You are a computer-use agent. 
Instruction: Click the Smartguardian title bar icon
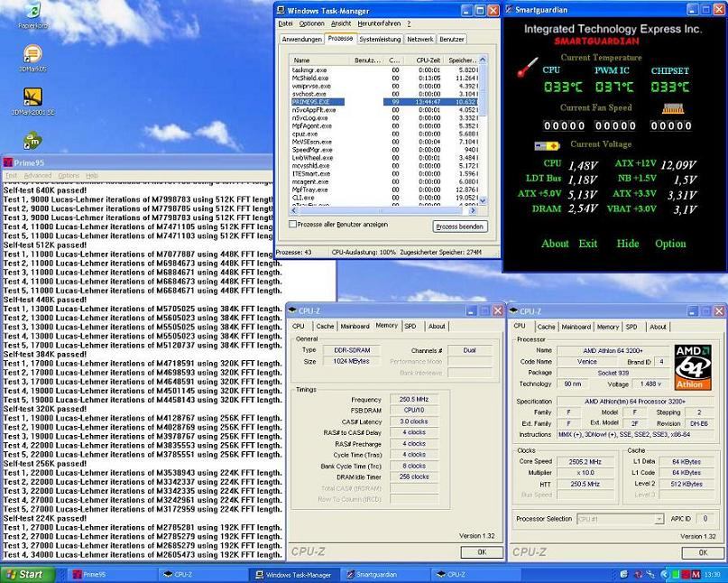pos(509,10)
